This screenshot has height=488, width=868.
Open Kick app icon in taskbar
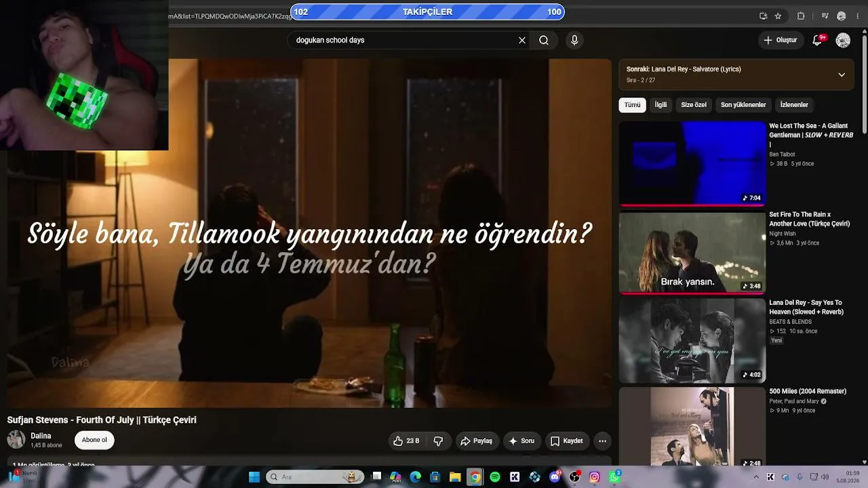click(515, 477)
